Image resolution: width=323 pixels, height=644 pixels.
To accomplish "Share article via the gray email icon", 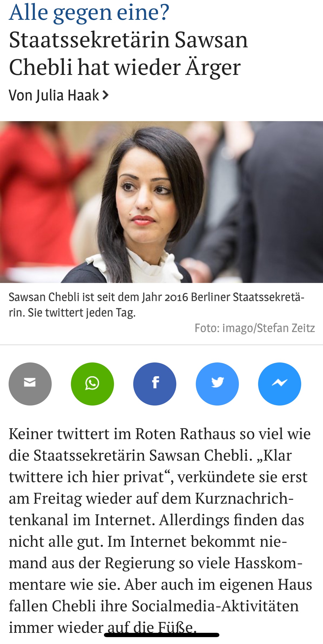I will coord(30,384).
